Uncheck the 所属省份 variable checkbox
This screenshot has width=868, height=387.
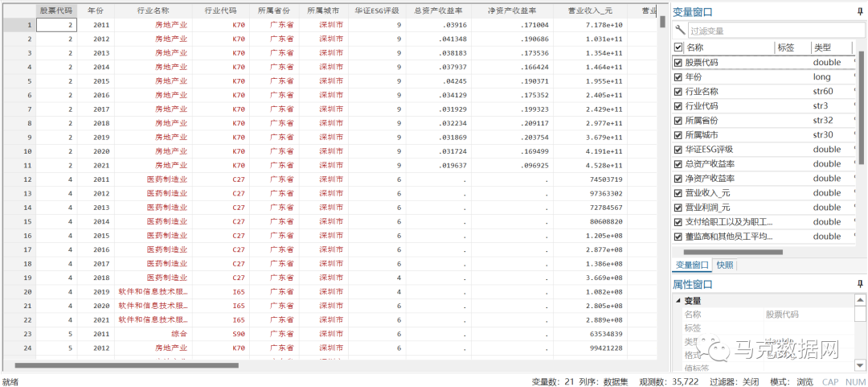click(678, 121)
